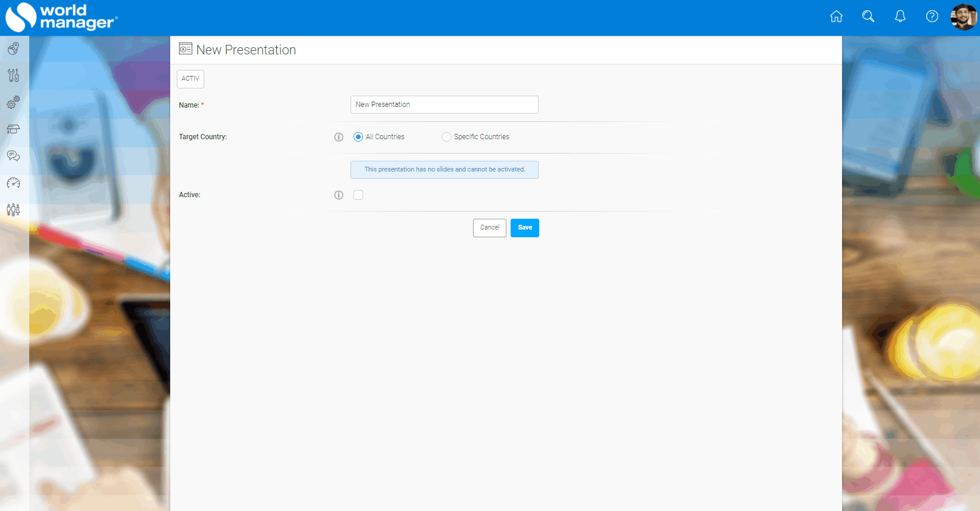The image size is (980, 511).
Task: Open the people group sidebar icon
Action: click(14, 210)
